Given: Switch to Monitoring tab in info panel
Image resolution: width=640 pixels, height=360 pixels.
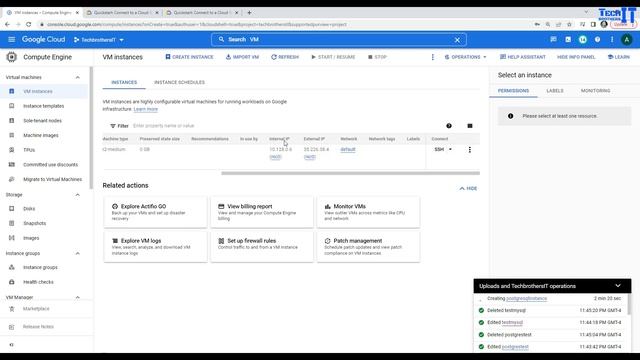Looking at the screenshot, I should pos(596,91).
